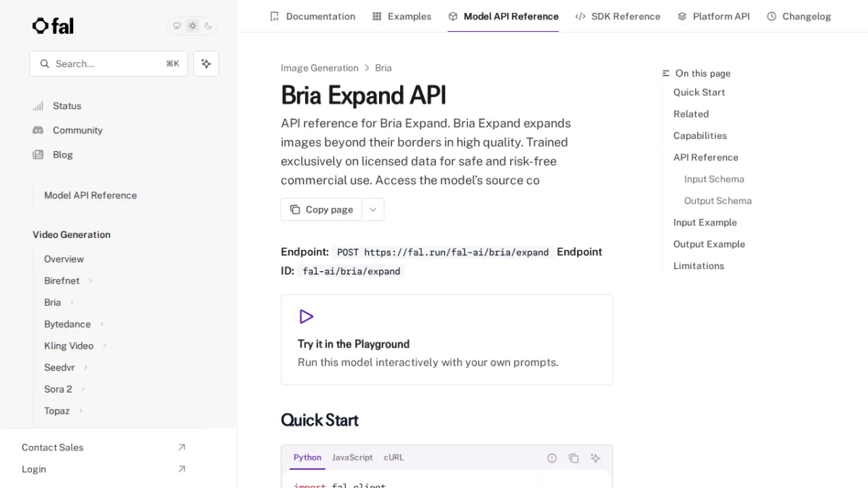Jump to Input Example in outline
The image size is (868, 488).
pos(705,223)
